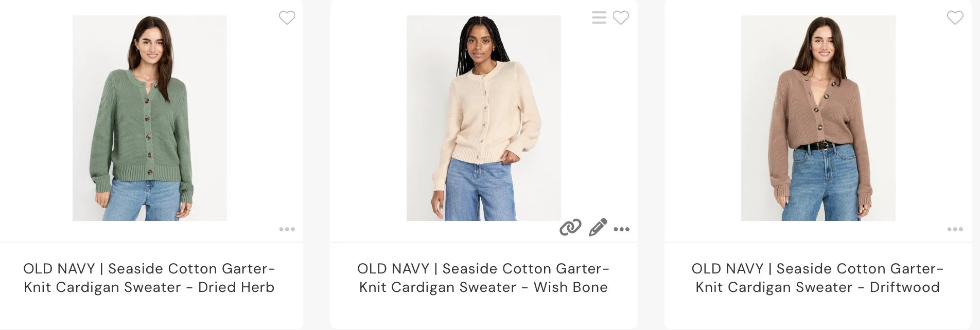The image size is (980, 330).
Task: Open the cream Wish Bone cardigan photo
Action: (x=484, y=118)
